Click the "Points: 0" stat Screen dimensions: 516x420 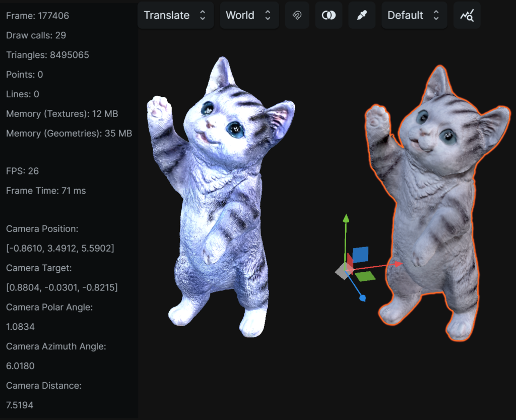(x=24, y=75)
